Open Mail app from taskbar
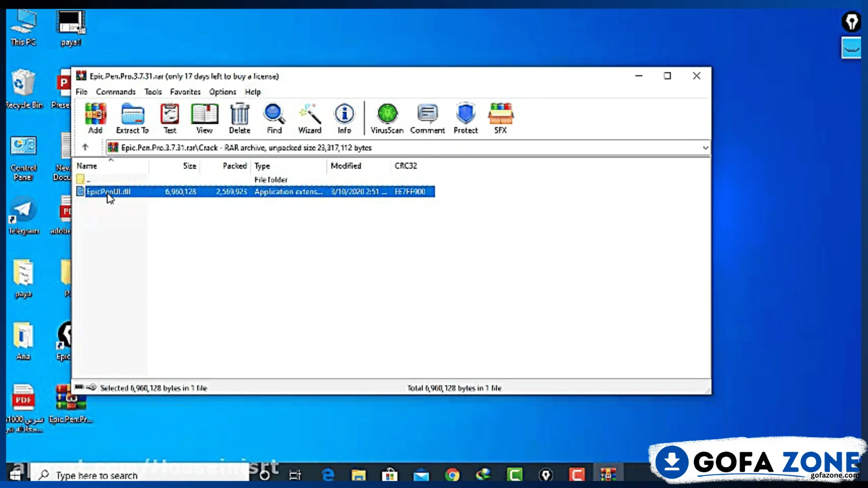 pos(421,475)
